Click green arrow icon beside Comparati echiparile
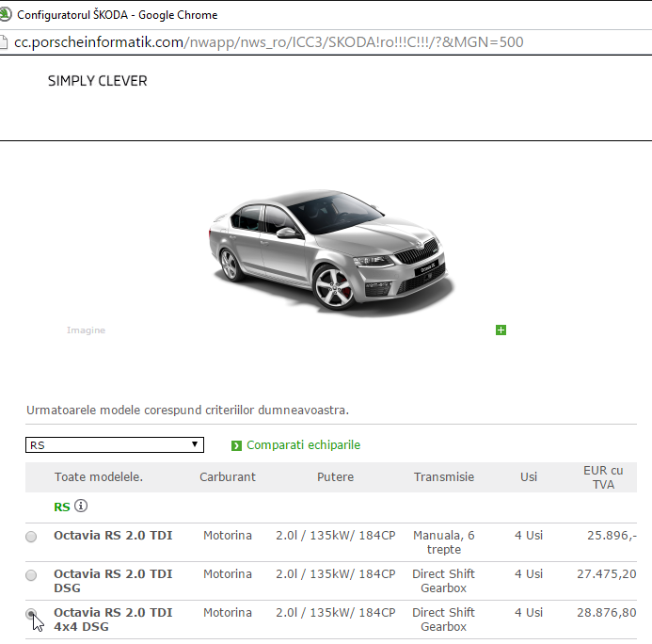 point(236,445)
